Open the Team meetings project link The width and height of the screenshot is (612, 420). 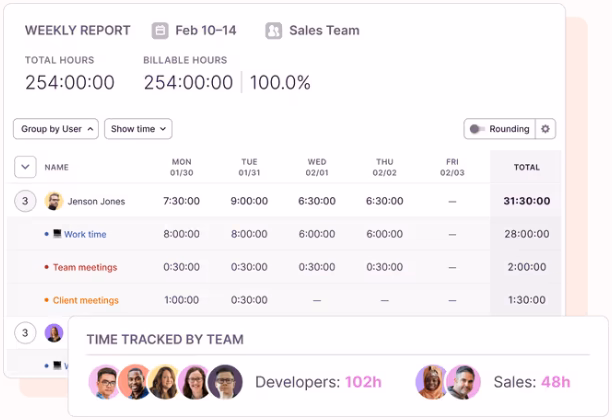[84, 267]
